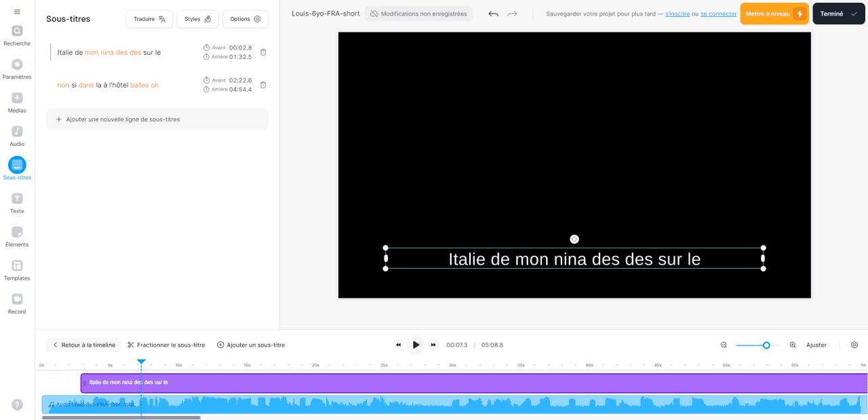Open timeline settings gear
Screen dimensions: 868x420
pyautogui.click(x=854, y=345)
